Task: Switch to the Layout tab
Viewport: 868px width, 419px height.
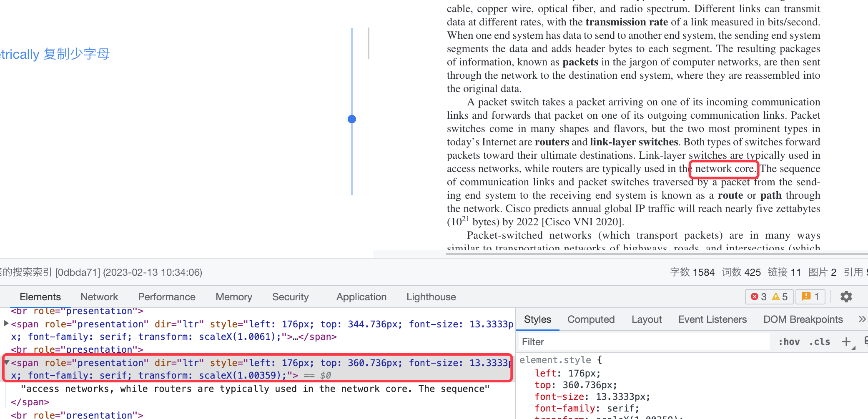Action: click(646, 319)
